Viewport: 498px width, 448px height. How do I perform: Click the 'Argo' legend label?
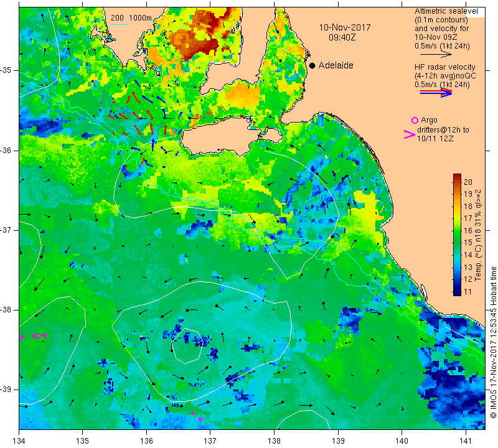[429, 120]
